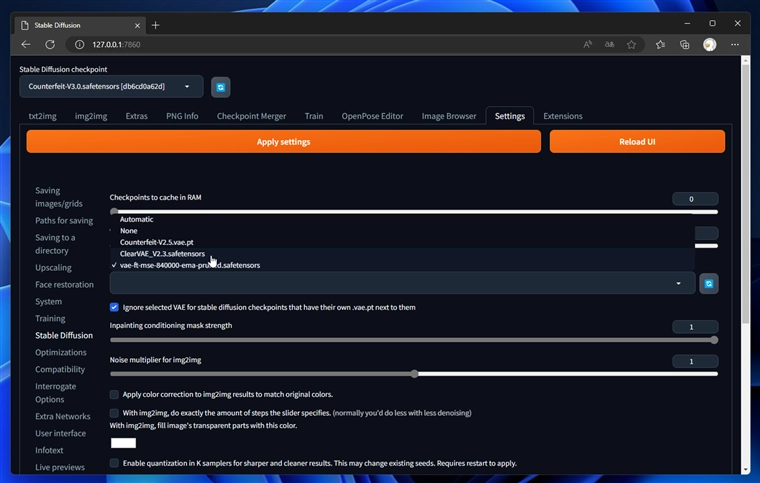Open browser collections icon
This screenshot has width=760, height=483.
pyautogui.click(x=684, y=45)
